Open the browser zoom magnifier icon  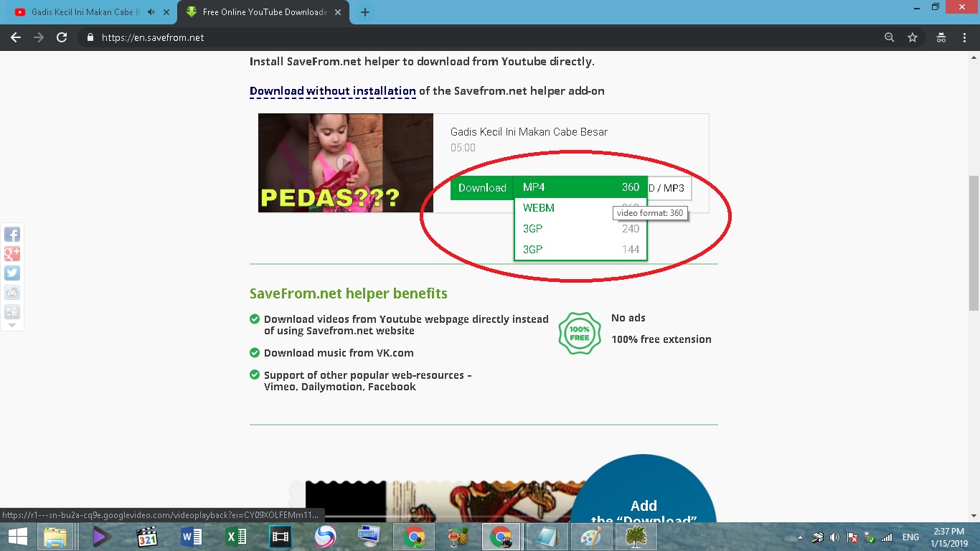coord(890,37)
